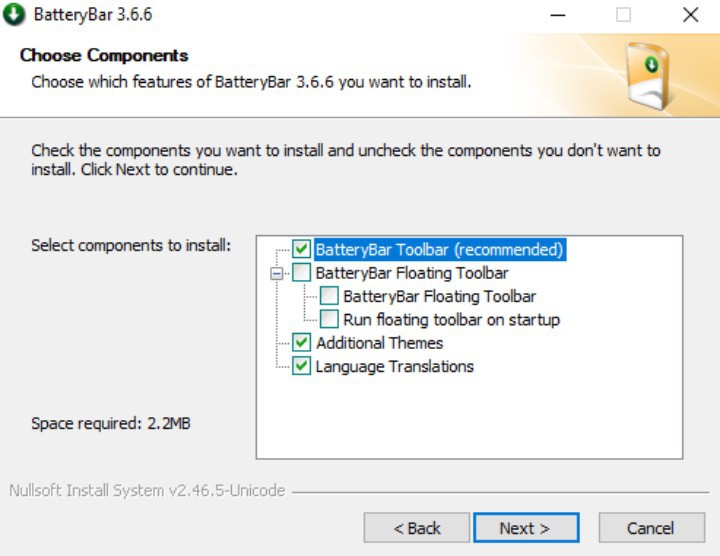Uncheck BatteryBar Toolbar (recommended) checkbox

[x=301, y=249]
